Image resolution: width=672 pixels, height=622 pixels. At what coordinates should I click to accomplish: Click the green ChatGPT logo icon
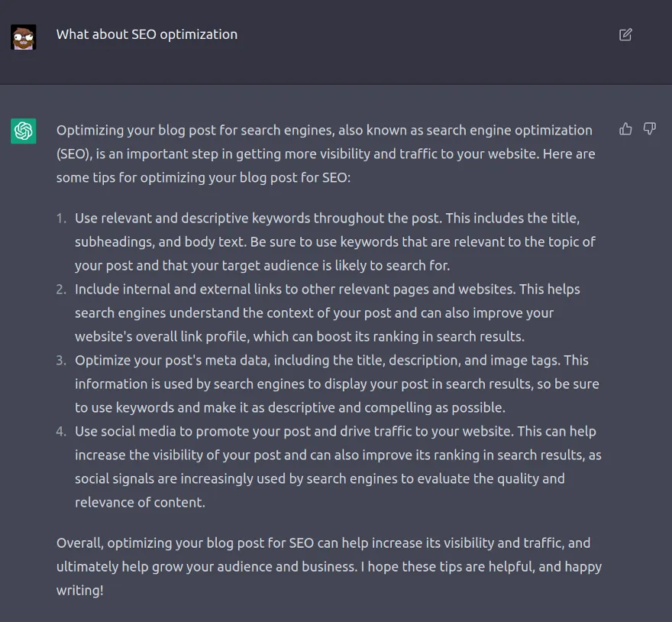[x=24, y=131]
